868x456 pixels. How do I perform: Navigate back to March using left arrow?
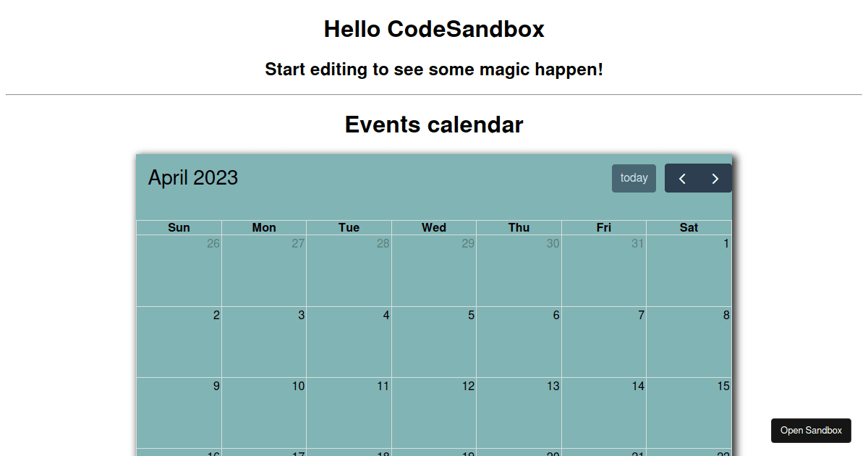[x=681, y=177]
